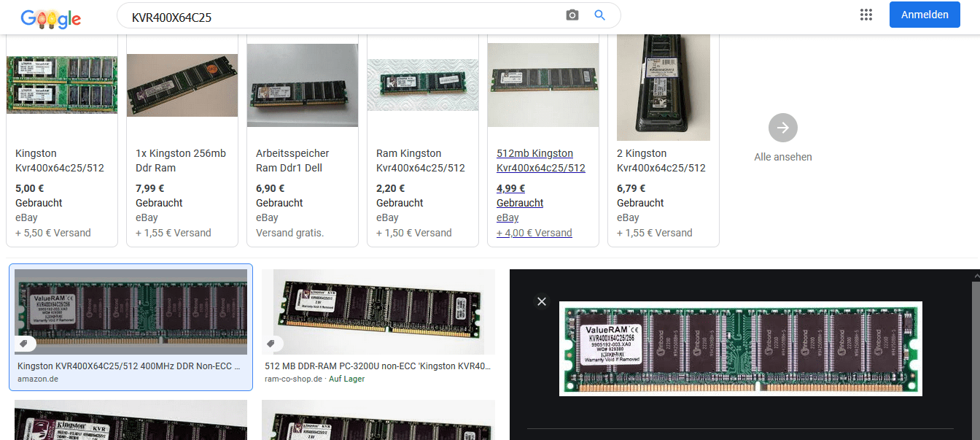Open search by image camera icon
Viewport: 980px width, 440px height.
572,15
